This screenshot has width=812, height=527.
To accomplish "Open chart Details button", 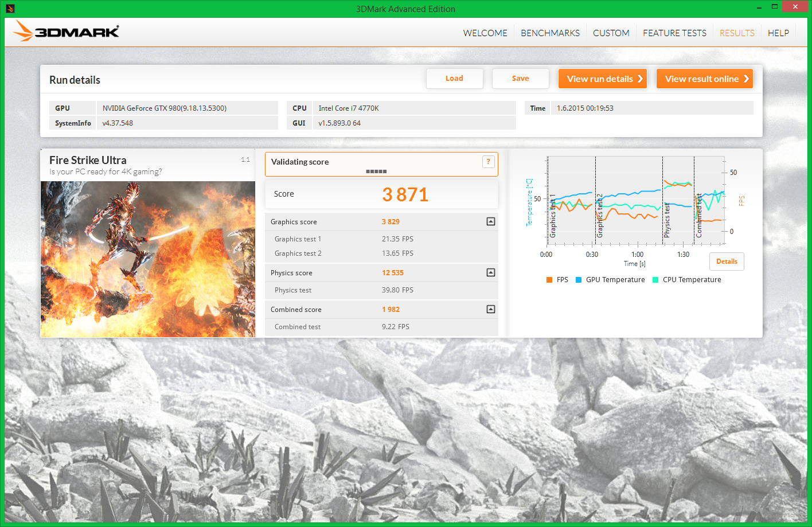I will [x=727, y=261].
